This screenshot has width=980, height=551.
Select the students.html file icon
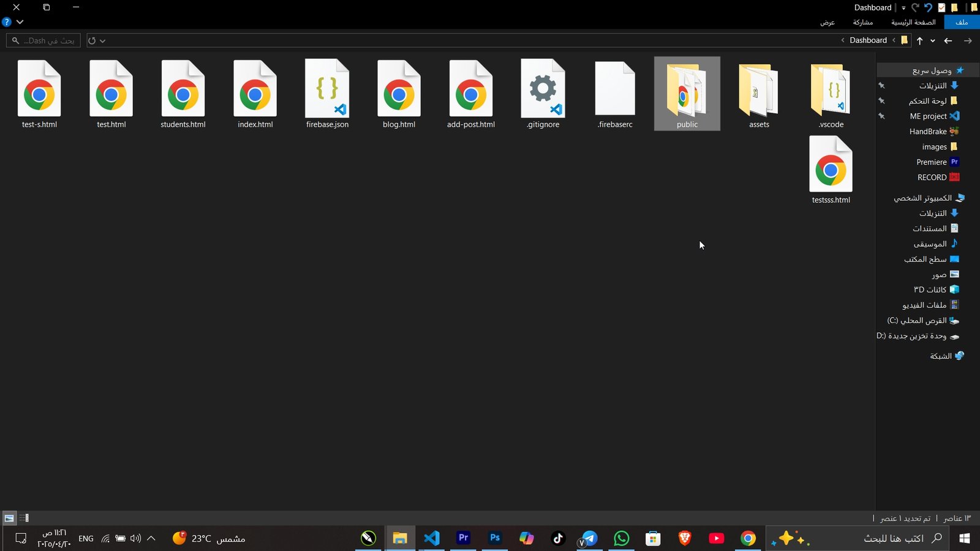coord(183,89)
